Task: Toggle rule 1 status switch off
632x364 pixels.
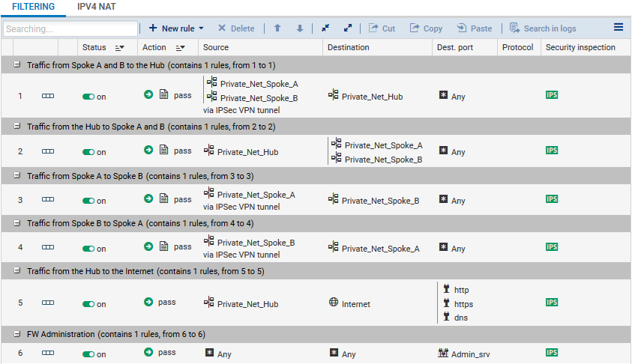Action: point(88,97)
